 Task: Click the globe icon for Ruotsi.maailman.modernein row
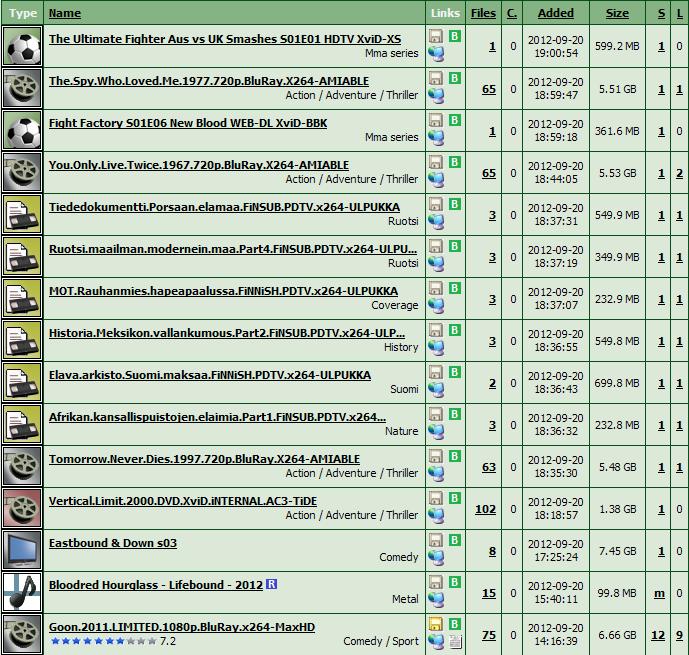(436, 264)
